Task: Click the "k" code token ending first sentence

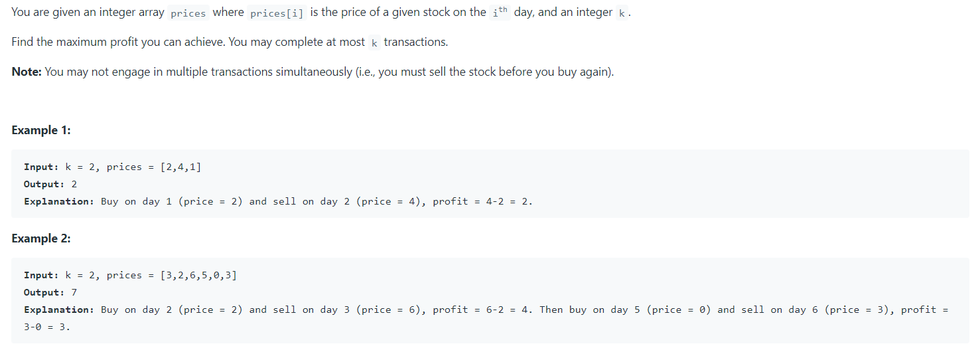Action: 621,13
